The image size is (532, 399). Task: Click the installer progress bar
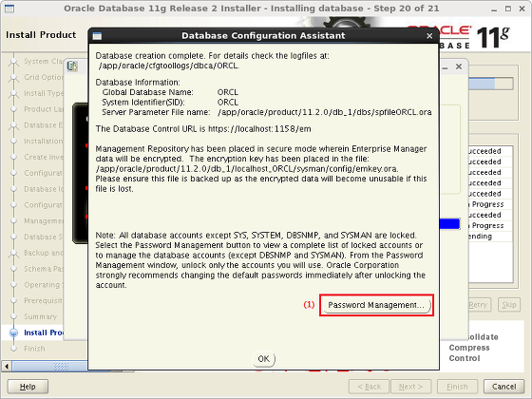[x=490, y=84]
